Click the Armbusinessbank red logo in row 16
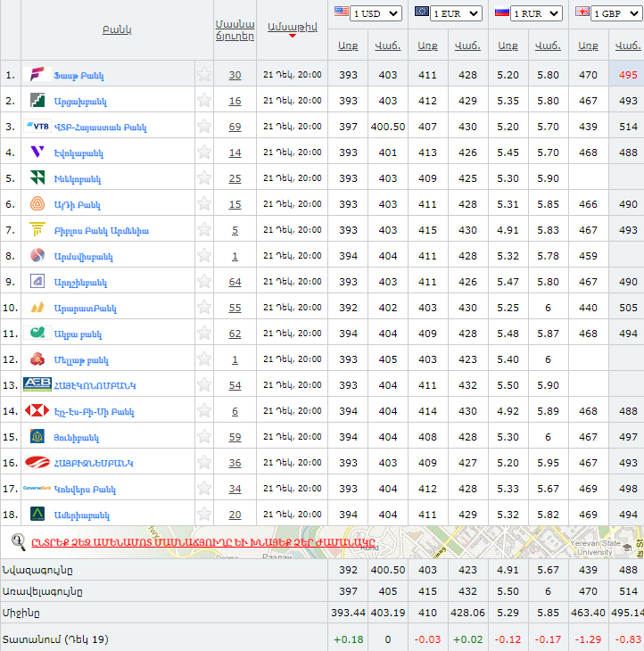The image size is (644, 651). [37, 462]
